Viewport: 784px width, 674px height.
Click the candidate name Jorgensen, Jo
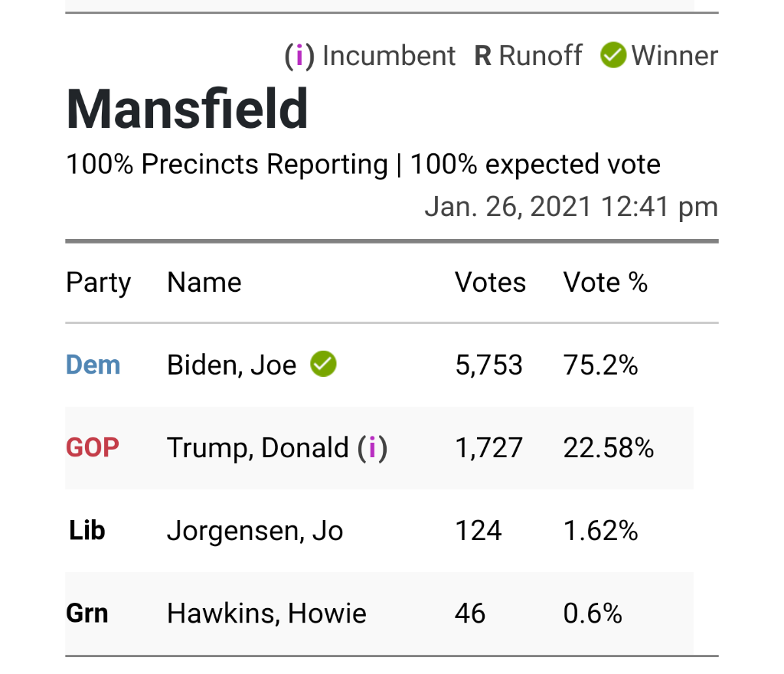[255, 531]
